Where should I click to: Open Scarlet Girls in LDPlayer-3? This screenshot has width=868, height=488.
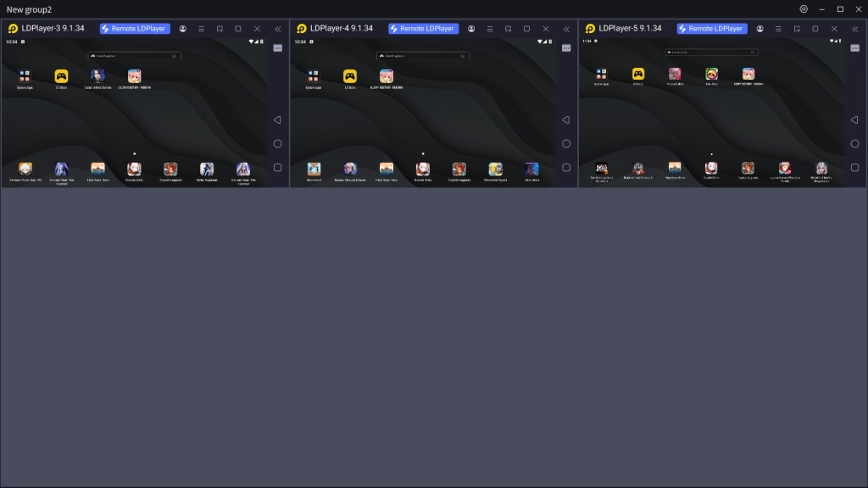[x=134, y=169]
